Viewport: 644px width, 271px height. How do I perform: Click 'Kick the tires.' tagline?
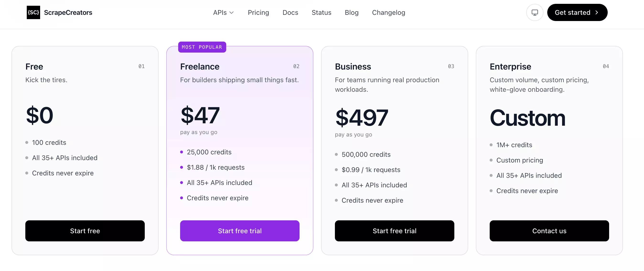click(x=46, y=80)
